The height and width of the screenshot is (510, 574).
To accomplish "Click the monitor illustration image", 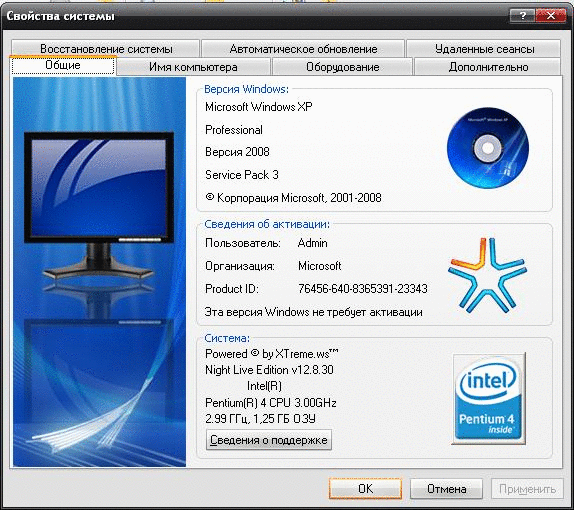I will click(x=100, y=271).
